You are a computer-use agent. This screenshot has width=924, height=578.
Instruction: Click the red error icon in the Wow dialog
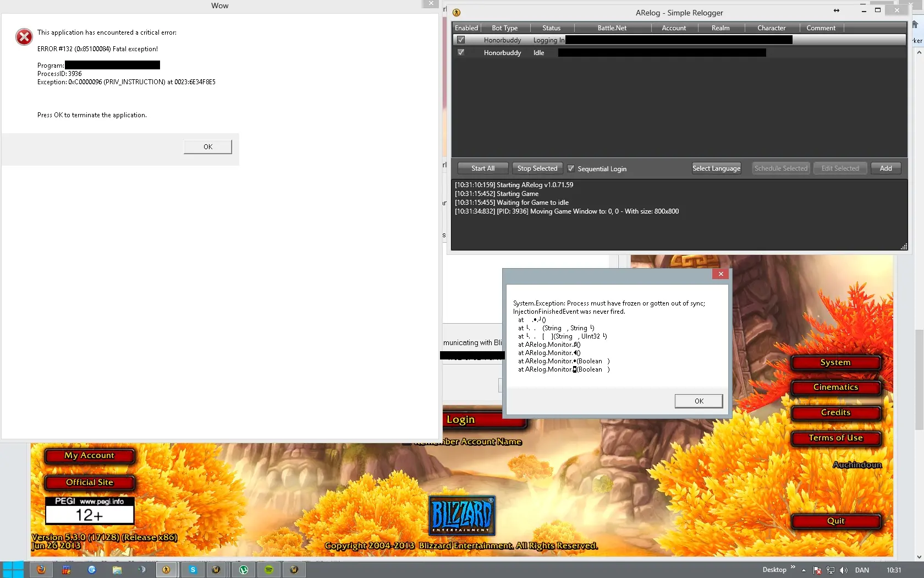pyautogui.click(x=24, y=37)
